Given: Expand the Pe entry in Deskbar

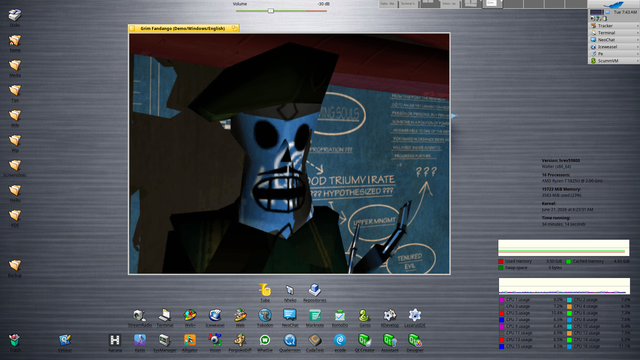Looking at the screenshot, I should 614,53.
